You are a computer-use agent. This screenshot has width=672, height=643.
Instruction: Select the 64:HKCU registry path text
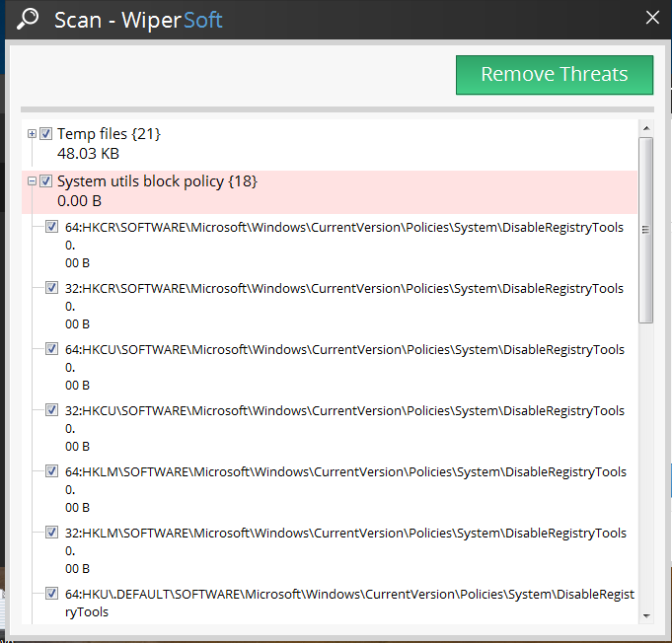(x=344, y=350)
